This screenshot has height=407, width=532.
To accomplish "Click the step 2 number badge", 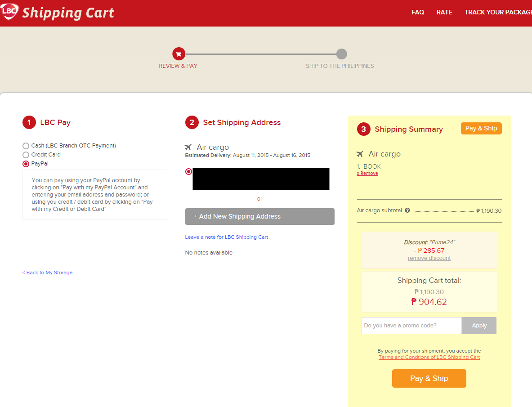I will click(192, 122).
